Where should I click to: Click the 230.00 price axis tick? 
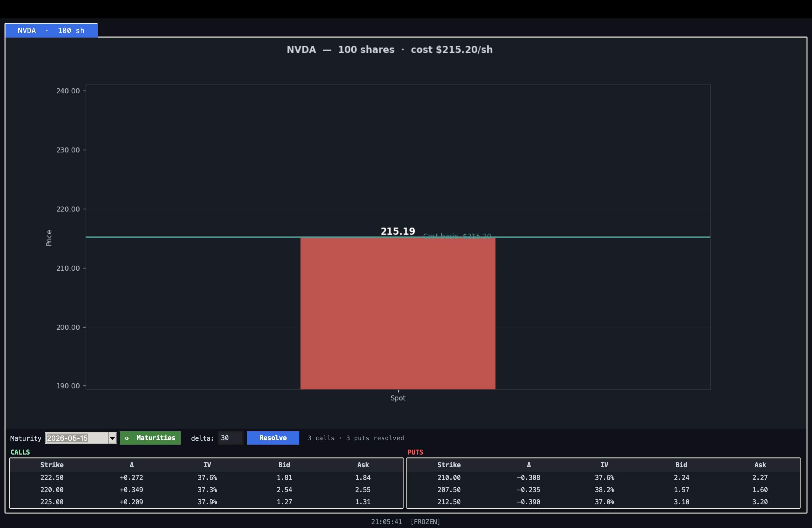click(68, 150)
